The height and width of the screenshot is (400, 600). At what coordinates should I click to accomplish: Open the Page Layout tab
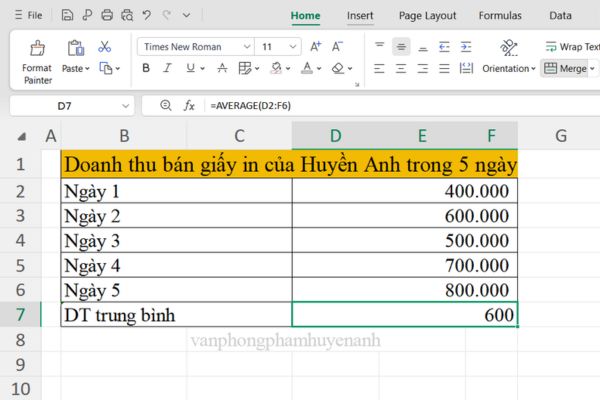coord(427,16)
